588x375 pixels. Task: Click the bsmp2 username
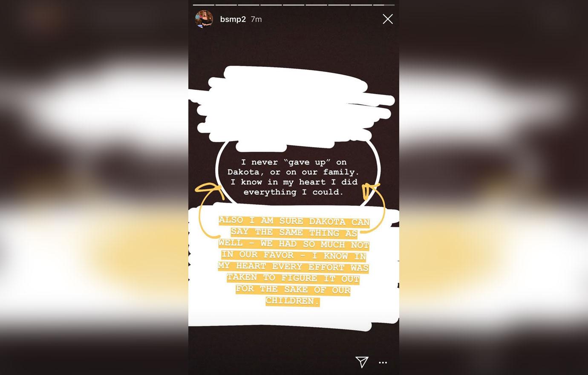(233, 19)
